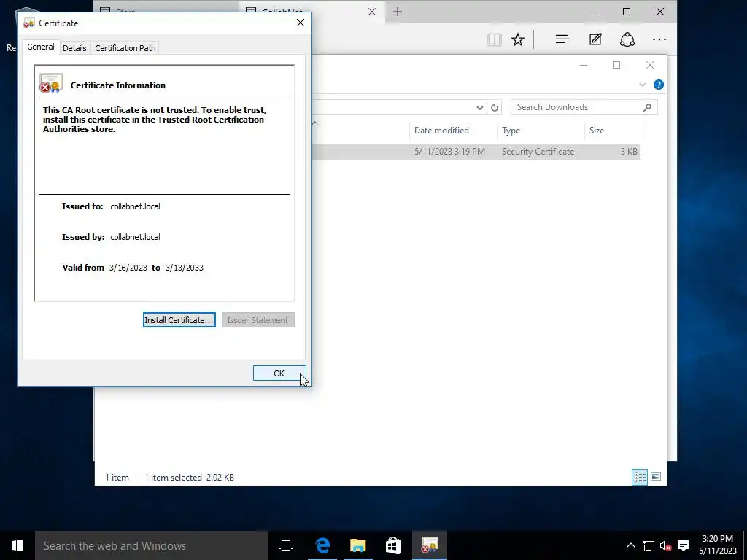Minimize the File Explorer window
This screenshot has height=560, width=747.
click(584, 65)
